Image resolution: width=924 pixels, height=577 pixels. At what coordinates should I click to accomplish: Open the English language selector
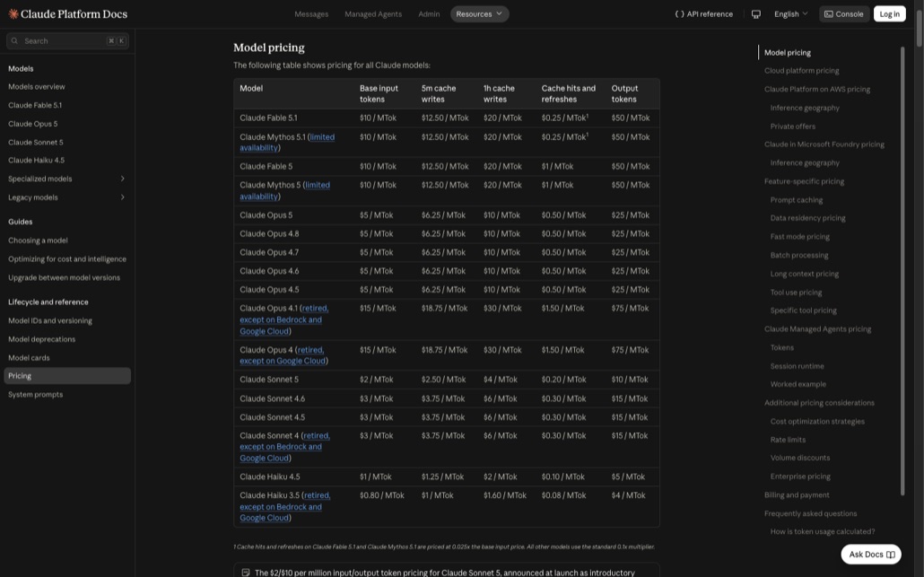click(x=791, y=14)
